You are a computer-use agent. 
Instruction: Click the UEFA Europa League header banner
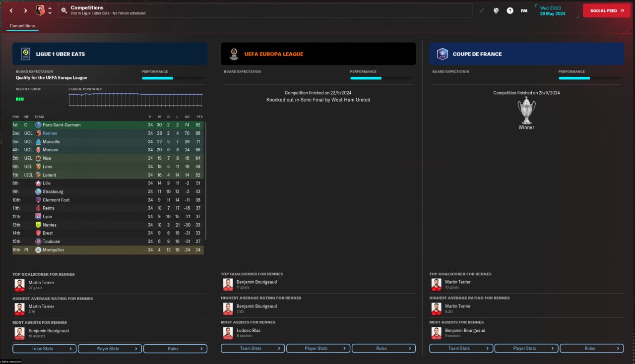tap(318, 54)
